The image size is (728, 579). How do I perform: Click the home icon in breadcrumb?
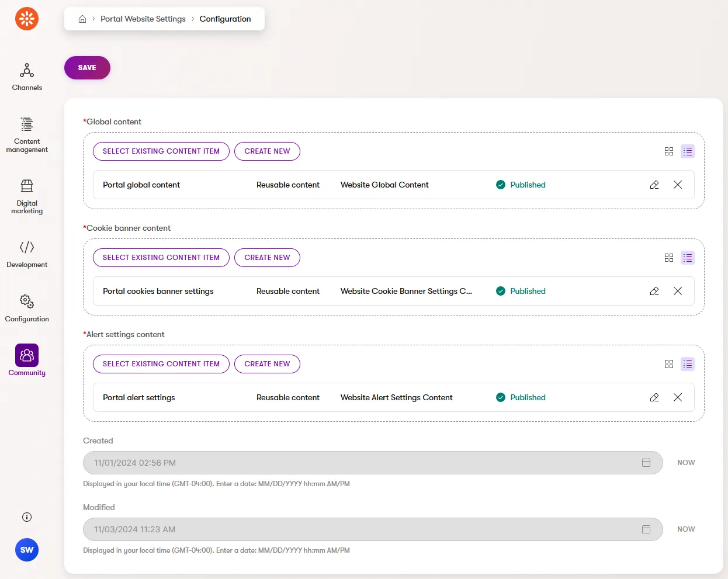pos(82,19)
